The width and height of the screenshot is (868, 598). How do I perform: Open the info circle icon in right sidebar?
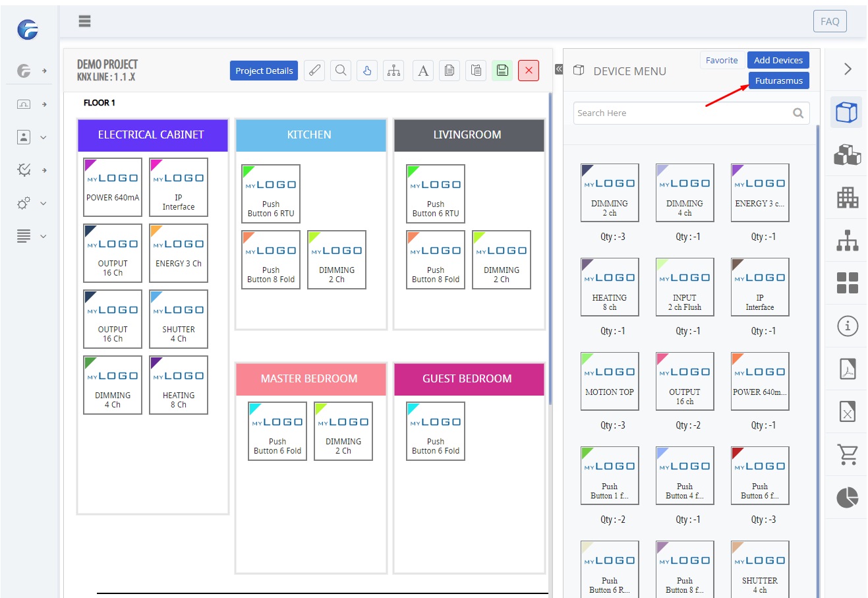click(x=848, y=326)
